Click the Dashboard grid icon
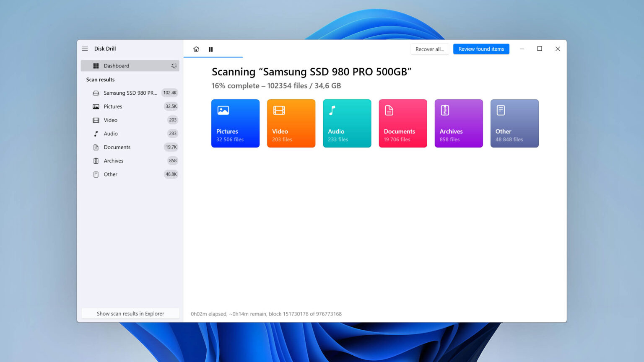The height and width of the screenshot is (362, 644). (x=96, y=65)
